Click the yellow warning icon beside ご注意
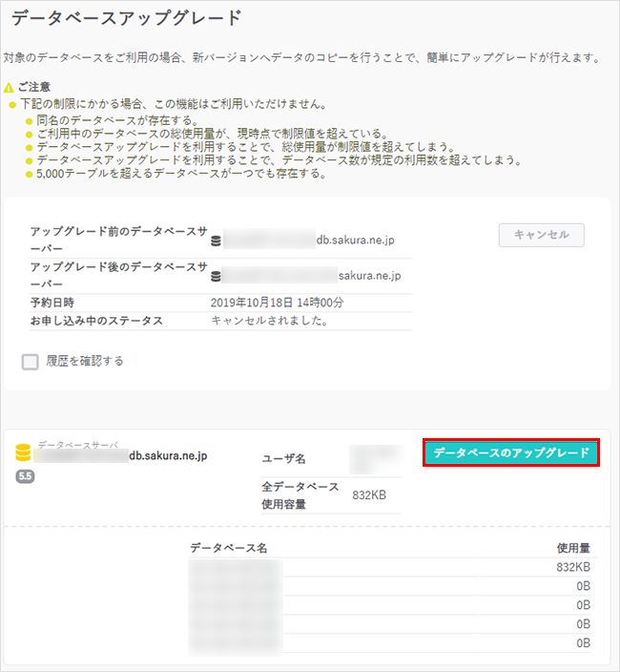The image size is (620, 672). pos(9,88)
